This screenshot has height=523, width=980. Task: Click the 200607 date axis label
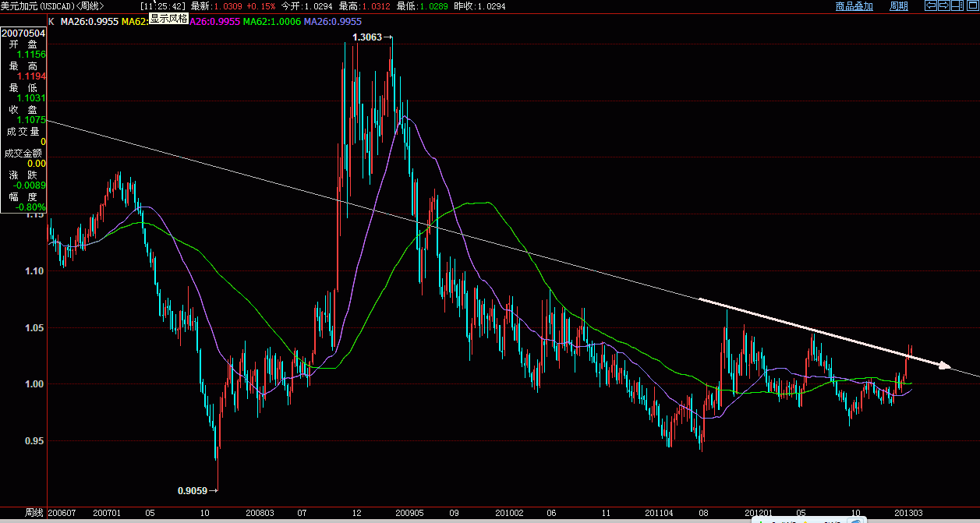[62, 512]
